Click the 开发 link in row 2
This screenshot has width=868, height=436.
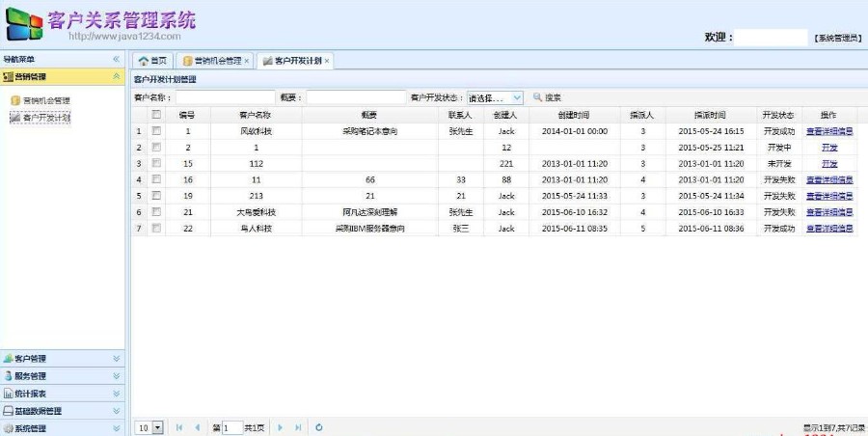(x=828, y=148)
